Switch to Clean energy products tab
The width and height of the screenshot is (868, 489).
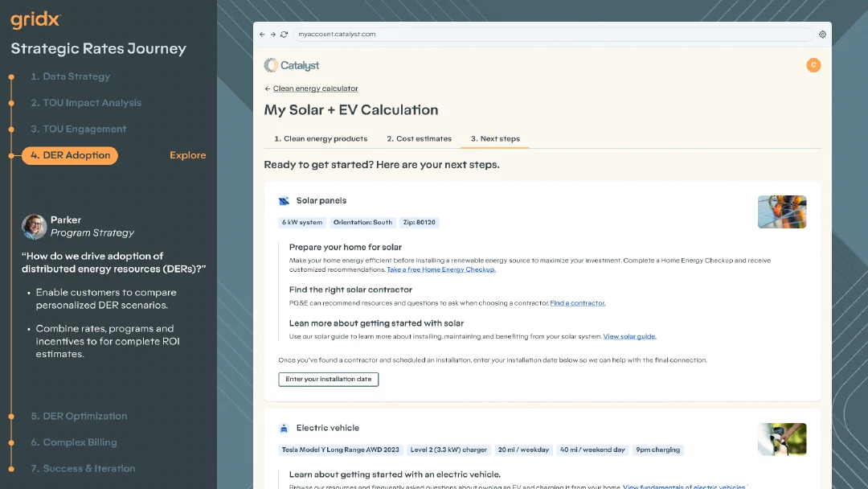click(321, 139)
